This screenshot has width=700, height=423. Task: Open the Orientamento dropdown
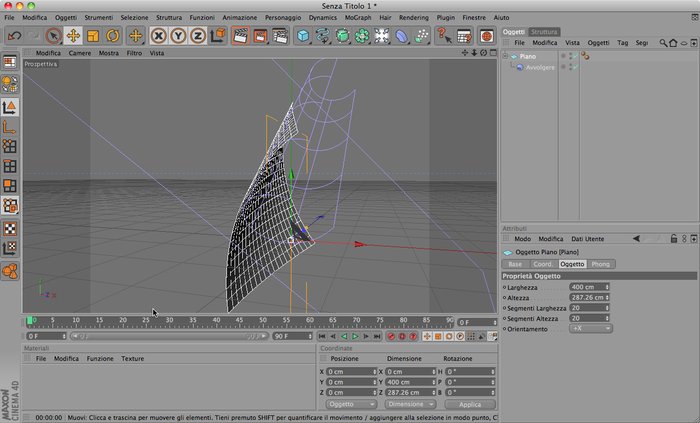[590, 328]
